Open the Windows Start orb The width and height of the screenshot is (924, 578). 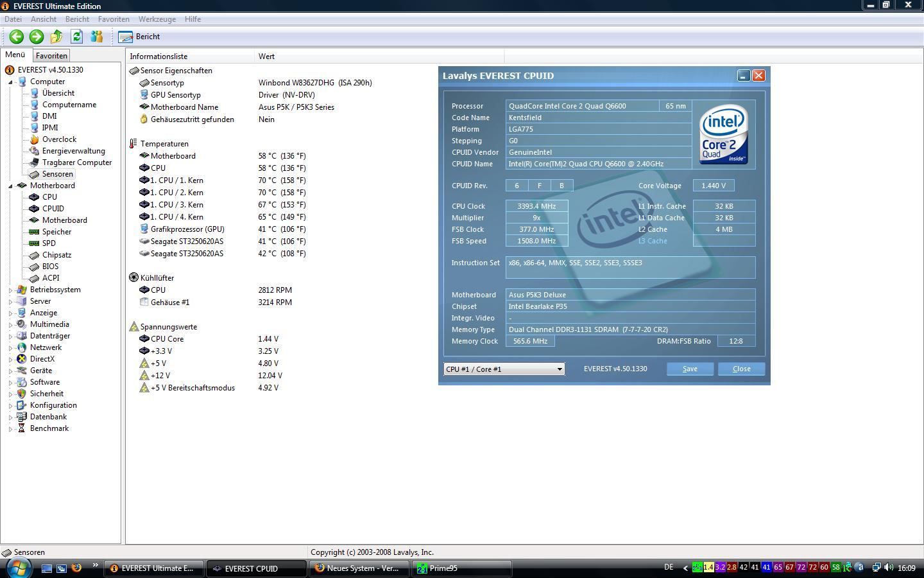pos(19,568)
